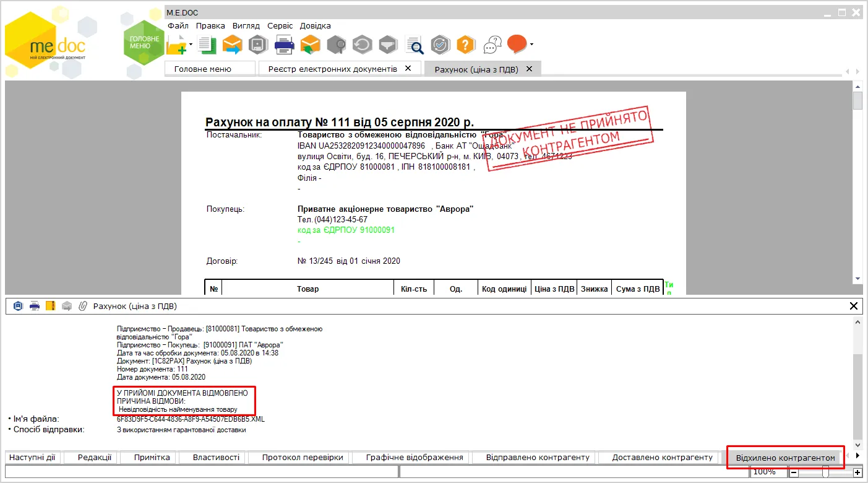Click the gray hexagon refresh icon

click(x=362, y=45)
